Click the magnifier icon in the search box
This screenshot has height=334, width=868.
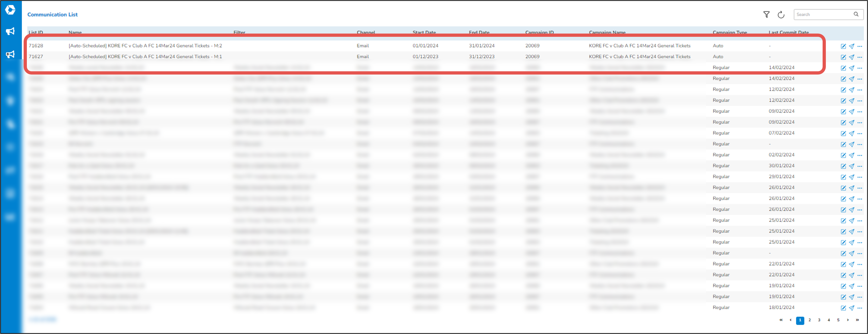[x=856, y=14]
